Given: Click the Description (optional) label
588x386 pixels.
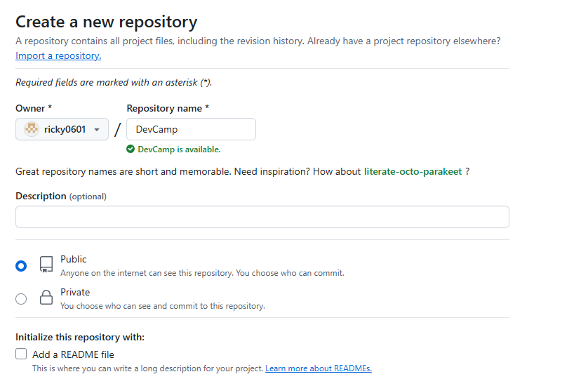Looking at the screenshot, I should click(60, 196).
